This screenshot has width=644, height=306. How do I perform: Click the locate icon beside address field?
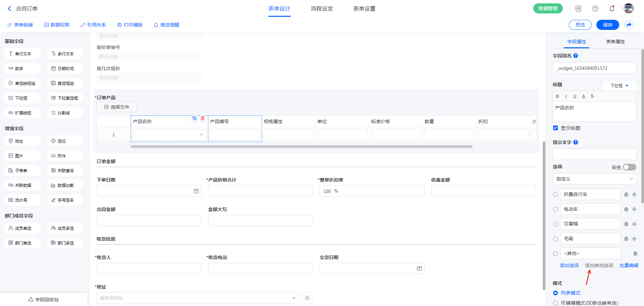tap(307, 298)
